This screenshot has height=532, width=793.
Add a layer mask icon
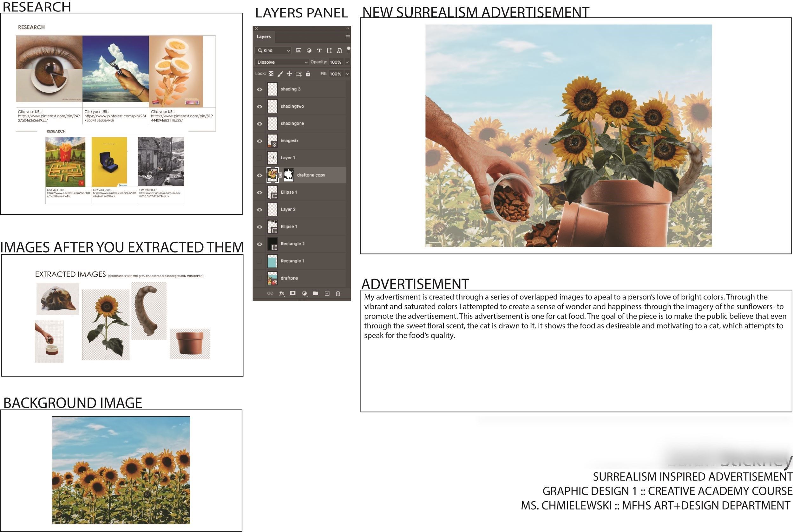click(x=293, y=293)
